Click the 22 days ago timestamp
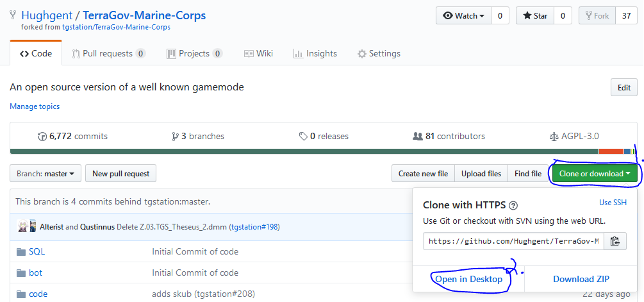The image size is (644, 302). pyautogui.click(x=606, y=294)
